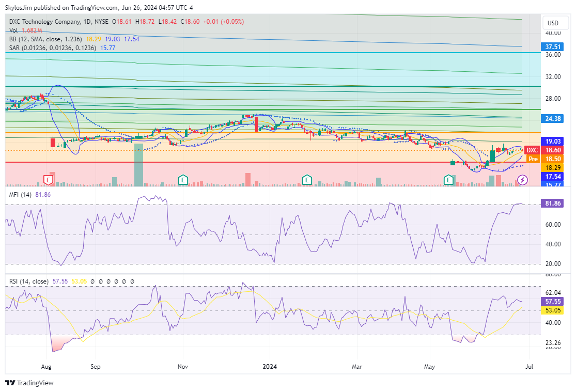Image resolution: width=576 pixels, height=392 pixels.
Task: Click the purple lightning bolt icon
Action: pos(522,180)
